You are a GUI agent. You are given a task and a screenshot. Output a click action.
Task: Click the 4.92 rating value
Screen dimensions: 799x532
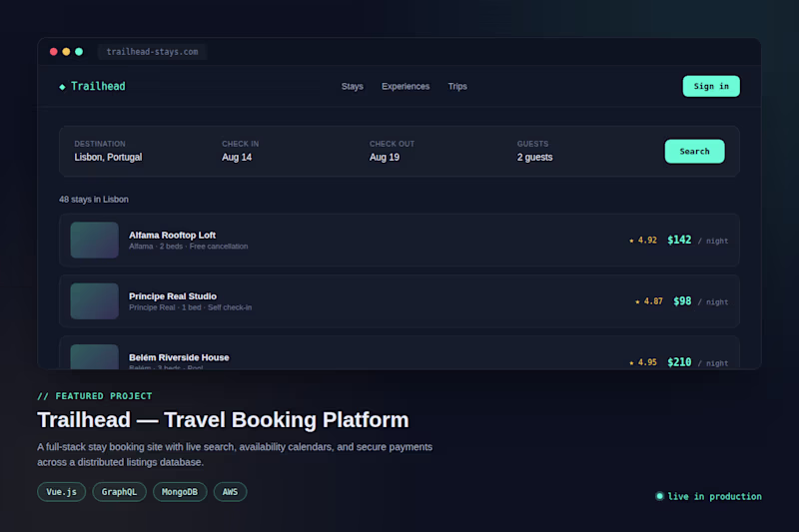pyautogui.click(x=647, y=241)
